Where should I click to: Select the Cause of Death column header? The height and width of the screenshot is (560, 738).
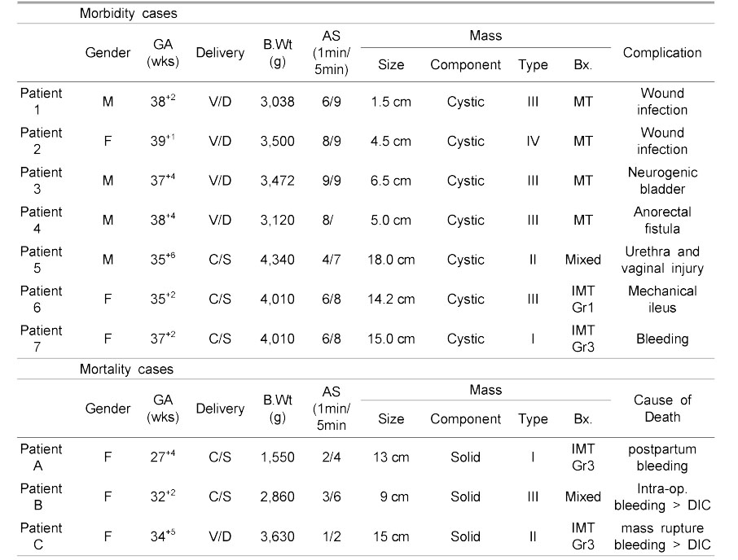(661, 409)
